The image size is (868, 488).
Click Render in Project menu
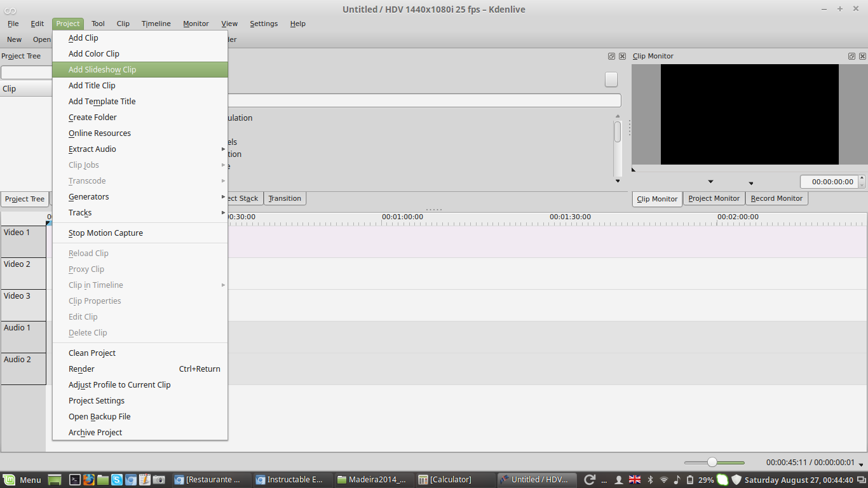(x=140, y=369)
